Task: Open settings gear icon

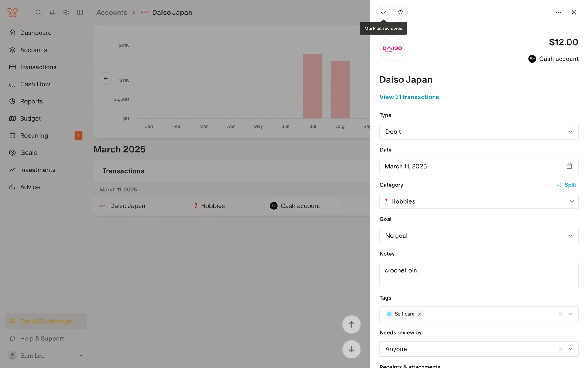Action: [66, 13]
